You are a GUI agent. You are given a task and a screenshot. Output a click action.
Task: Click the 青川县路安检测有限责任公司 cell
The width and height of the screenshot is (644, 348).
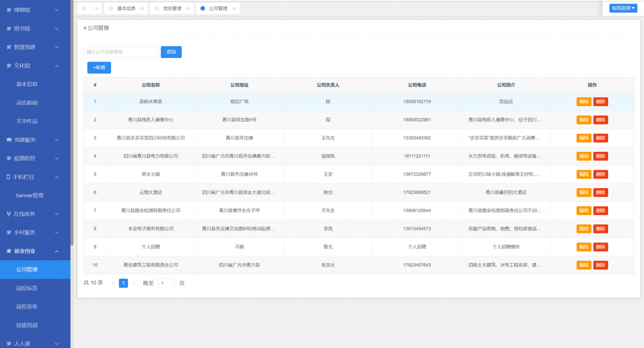pyautogui.click(x=151, y=211)
